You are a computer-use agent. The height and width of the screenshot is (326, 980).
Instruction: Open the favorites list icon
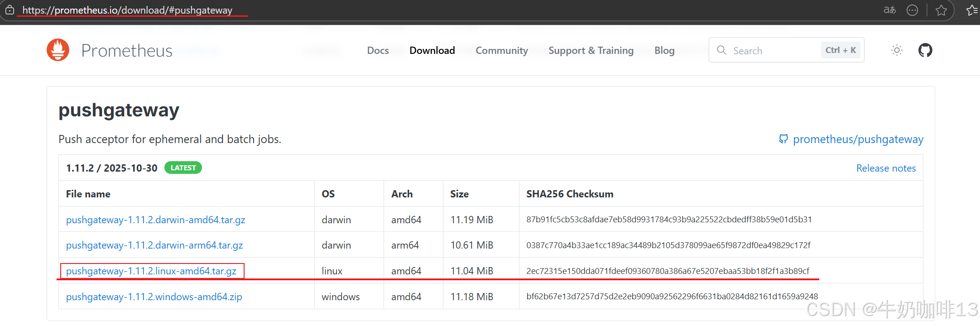coord(972,10)
